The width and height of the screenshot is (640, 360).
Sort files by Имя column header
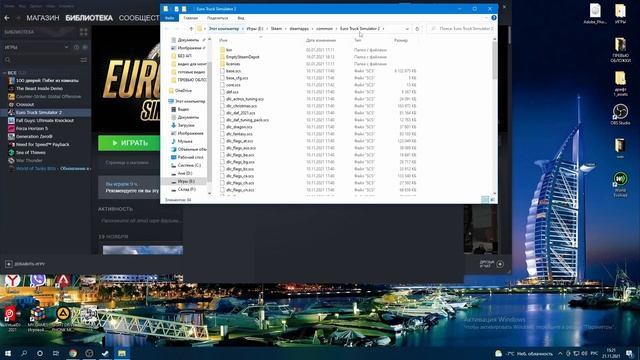[x=223, y=40]
